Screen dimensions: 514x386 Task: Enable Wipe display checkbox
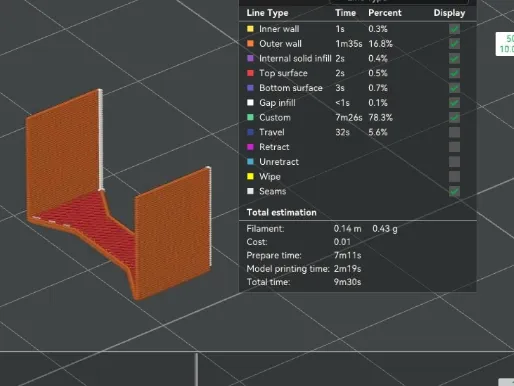coord(454,176)
